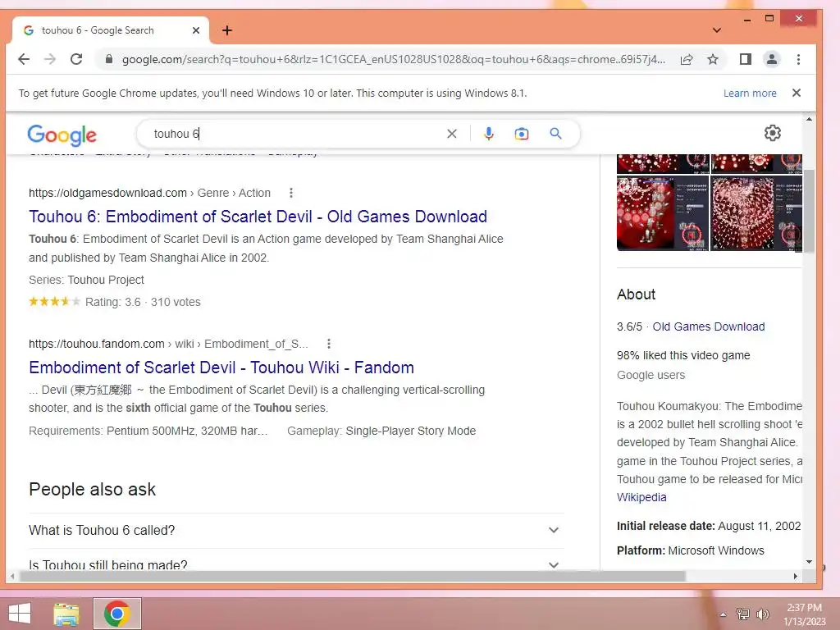Open Learn more about Chrome updates
The width and height of the screenshot is (840, 630).
click(750, 94)
